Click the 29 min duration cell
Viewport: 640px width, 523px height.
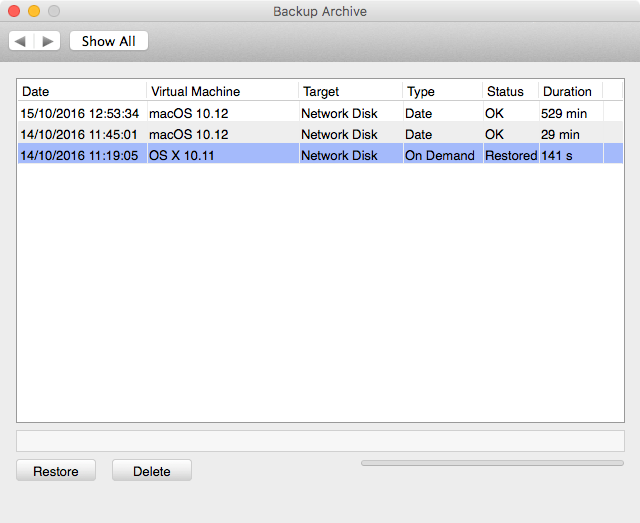coord(571,134)
